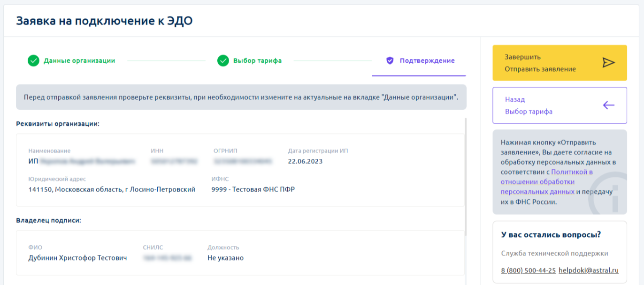Click the Владелец подписи section label

point(48,220)
